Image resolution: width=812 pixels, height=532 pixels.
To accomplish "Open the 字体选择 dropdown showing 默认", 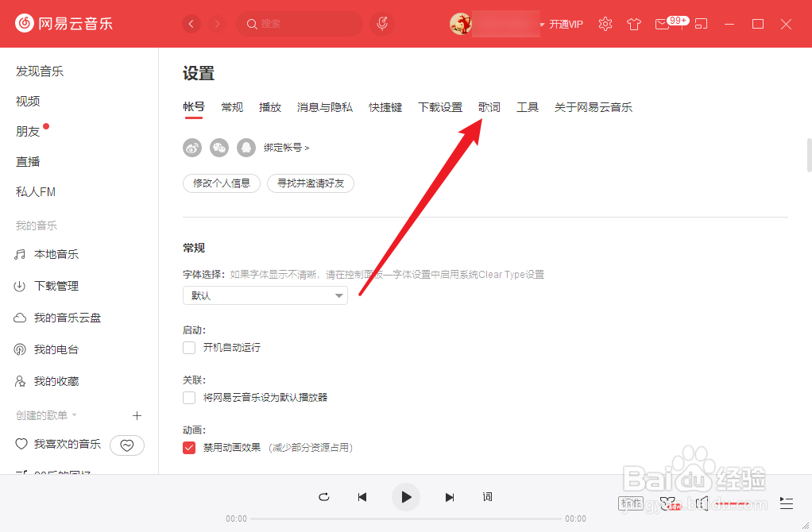I will pos(265,295).
